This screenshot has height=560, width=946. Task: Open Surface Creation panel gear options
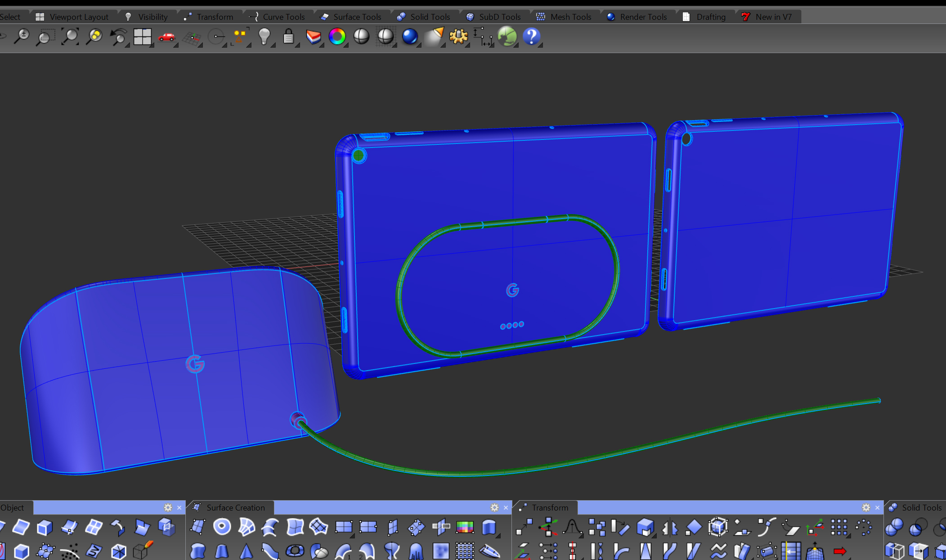(494, 507)
